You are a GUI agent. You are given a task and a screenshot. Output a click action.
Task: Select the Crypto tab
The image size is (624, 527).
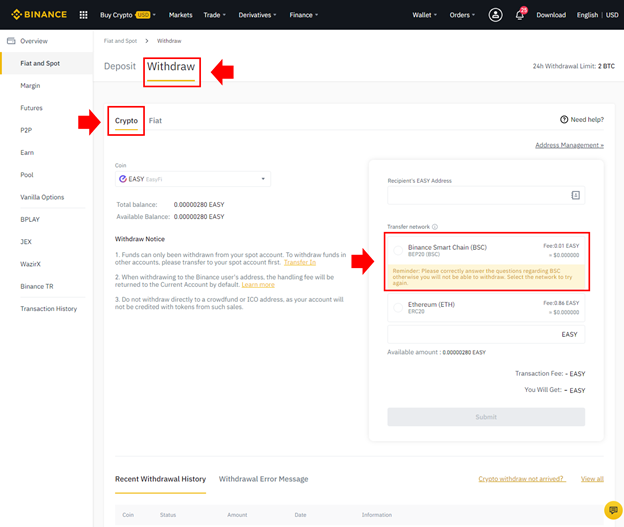click(x=126, y=121)
